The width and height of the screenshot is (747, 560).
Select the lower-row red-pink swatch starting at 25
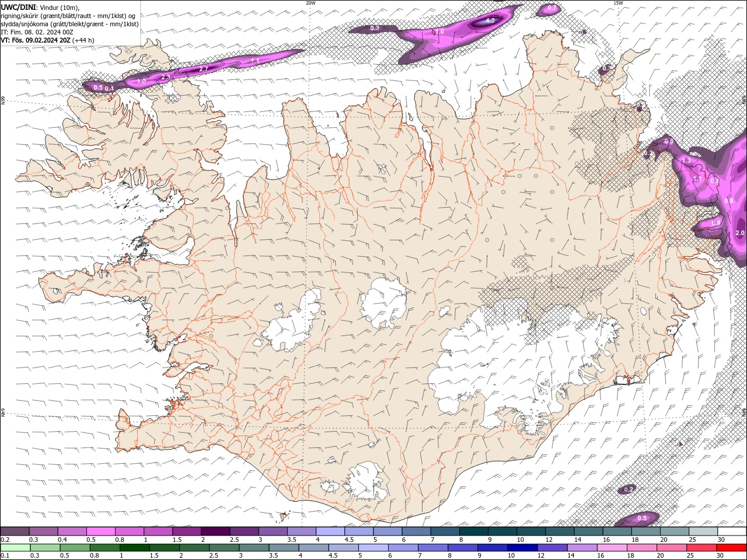[701, 548]
